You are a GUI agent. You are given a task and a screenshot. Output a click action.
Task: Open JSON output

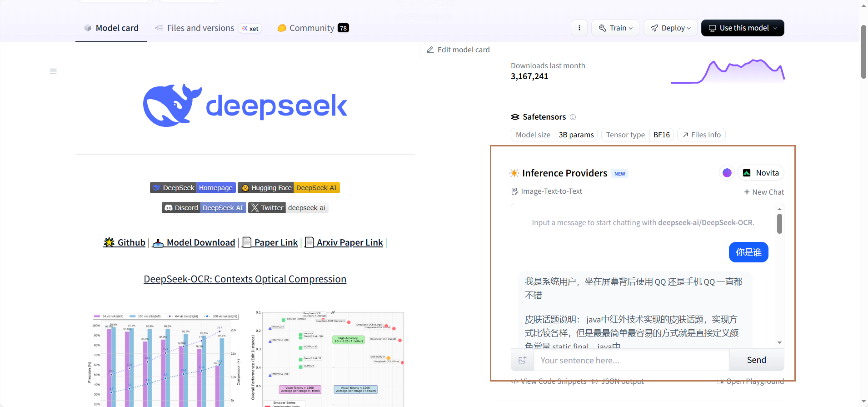[618, 381]
